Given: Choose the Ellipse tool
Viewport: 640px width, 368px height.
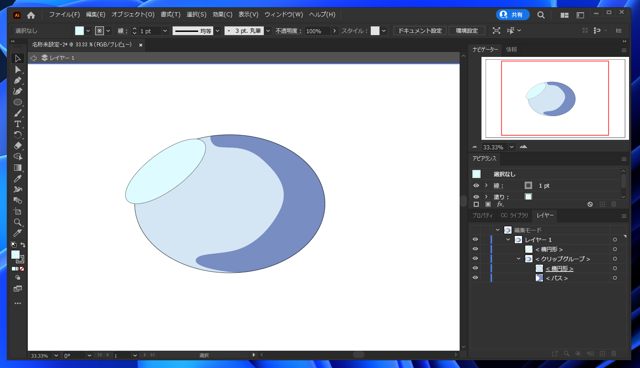Looking at the screenshot, I should [x=18, y=102].
